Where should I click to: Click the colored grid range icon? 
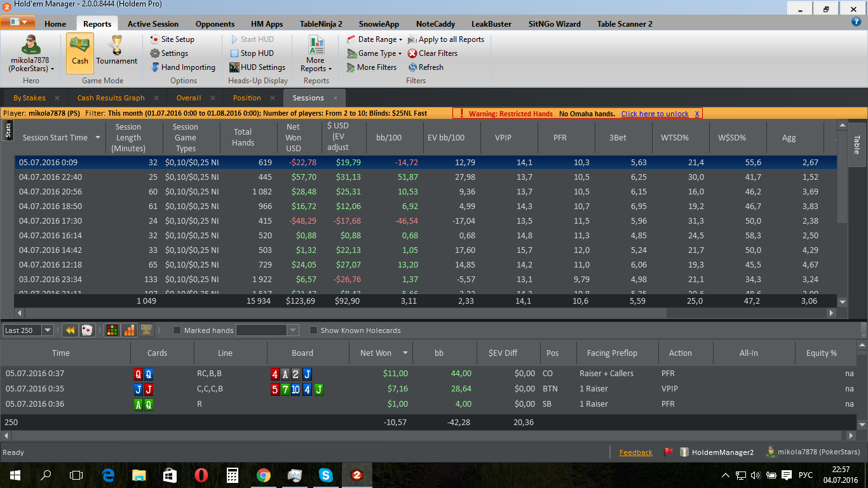click(x=112, y=330)
